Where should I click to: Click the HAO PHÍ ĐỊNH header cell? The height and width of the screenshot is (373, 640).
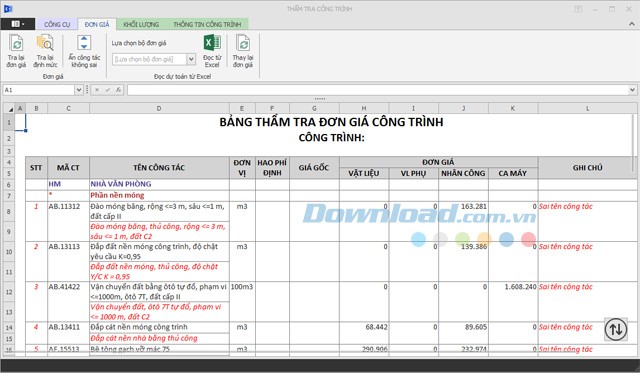pyautogui.click(x=272, y=168)
